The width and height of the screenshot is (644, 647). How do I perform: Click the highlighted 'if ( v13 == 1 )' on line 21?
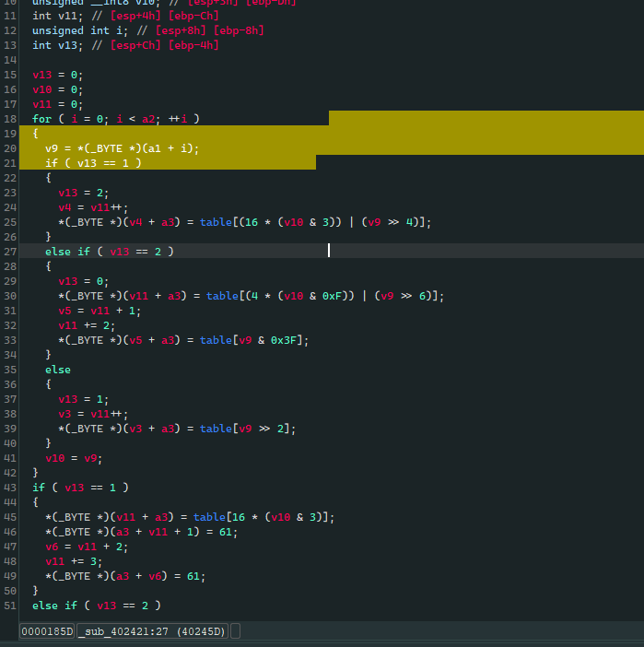pos(93,163)
